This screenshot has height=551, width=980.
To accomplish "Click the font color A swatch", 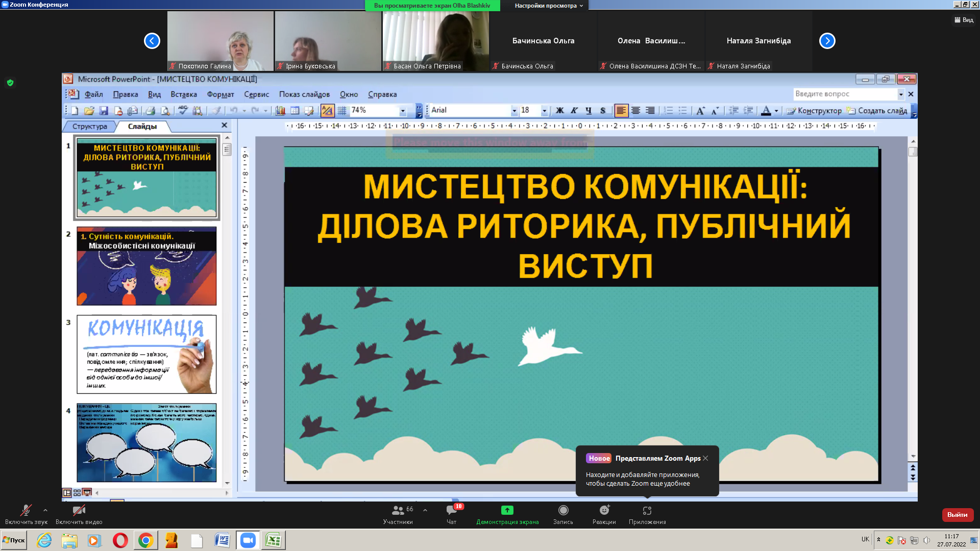I will coord(766,110).
